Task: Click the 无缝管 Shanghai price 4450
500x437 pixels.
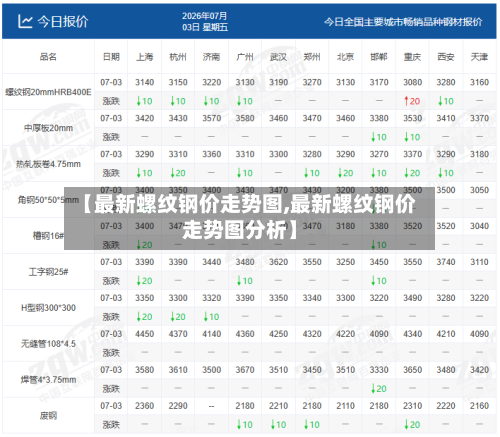Action: tap(144, 334)
